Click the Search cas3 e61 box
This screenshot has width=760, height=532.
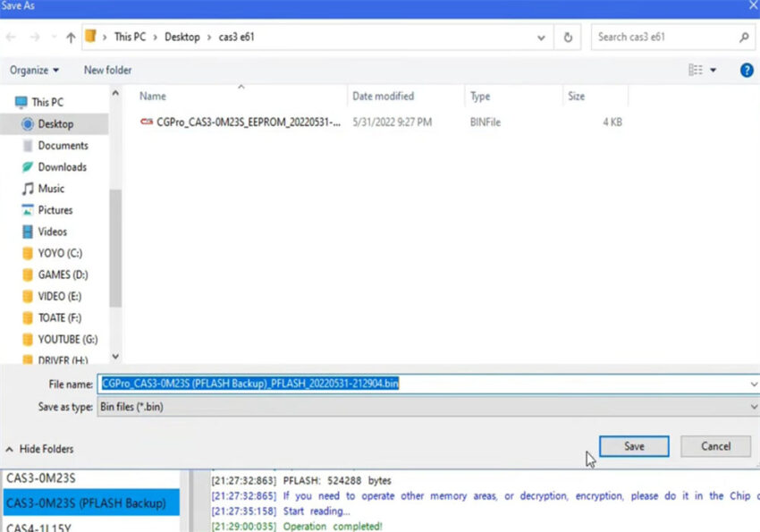666,38
